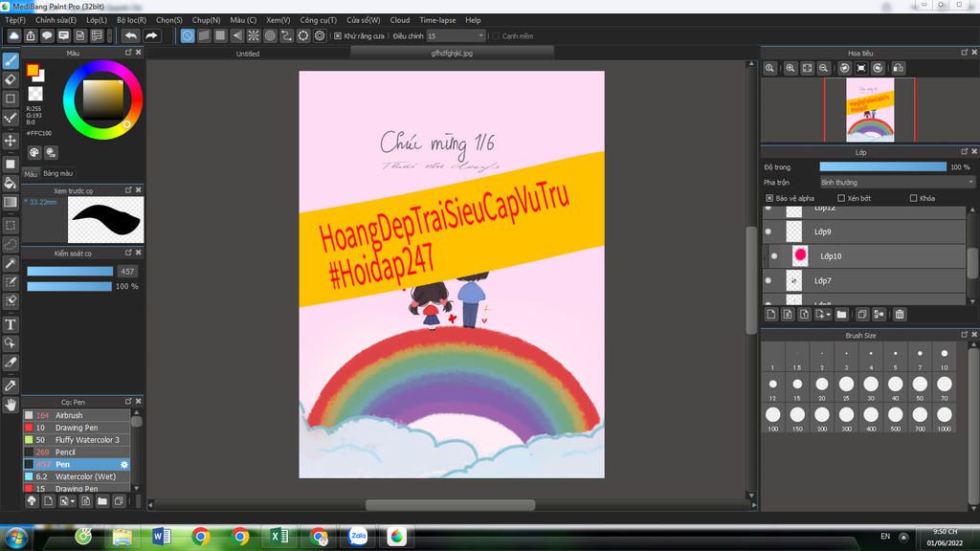
Task: Open the Time-lapse menu
Action: (x=437, y=20)
